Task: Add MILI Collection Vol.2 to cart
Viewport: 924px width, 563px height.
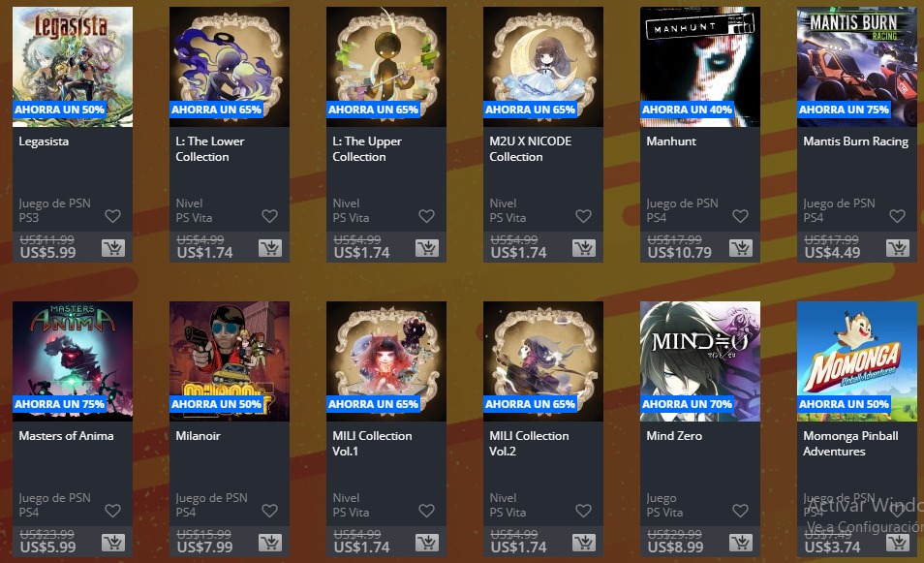Action: click(584, 543)
